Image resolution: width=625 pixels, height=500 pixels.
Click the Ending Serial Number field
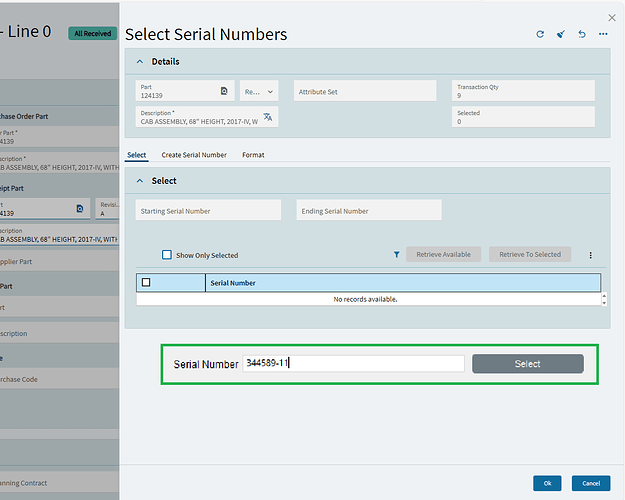(369, 211)
